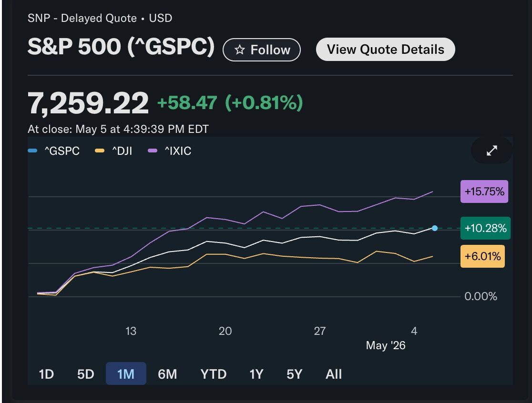Click the +10.28% green label
The image size is (532, 403).
485,228
